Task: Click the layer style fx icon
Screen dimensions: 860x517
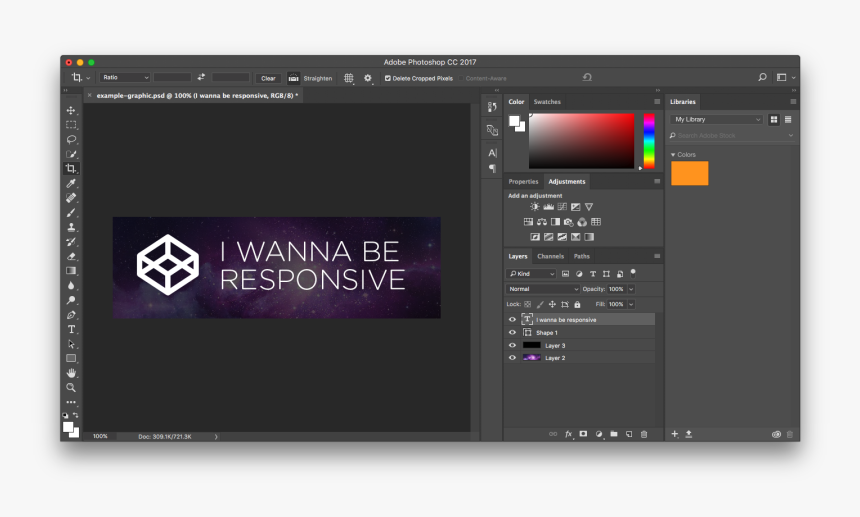Action: click(569, 434)
